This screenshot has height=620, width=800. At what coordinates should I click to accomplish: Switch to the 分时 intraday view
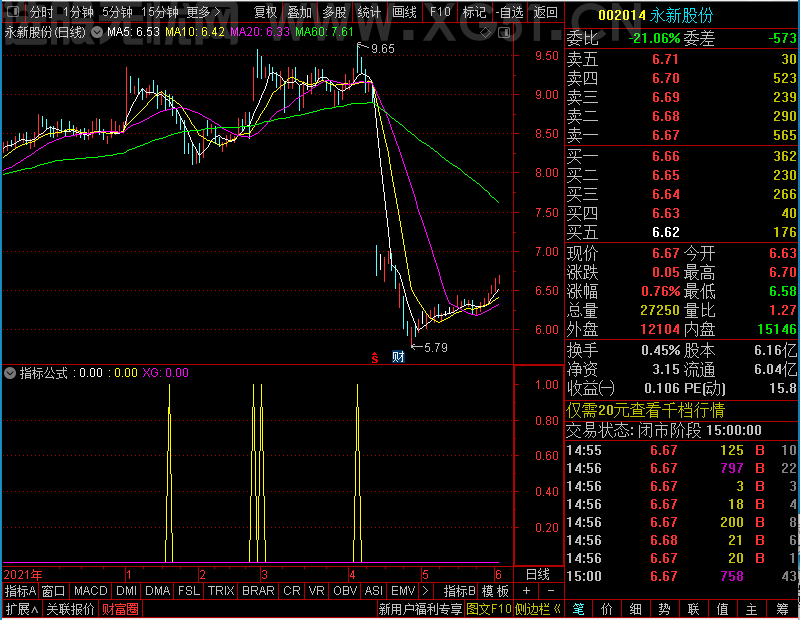point(41,12)
